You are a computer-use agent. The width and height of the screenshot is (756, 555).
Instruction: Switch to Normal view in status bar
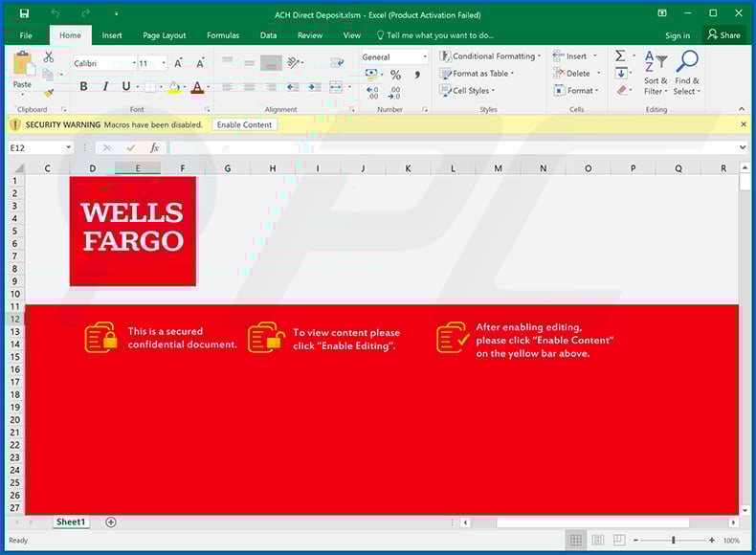[576, 541]
